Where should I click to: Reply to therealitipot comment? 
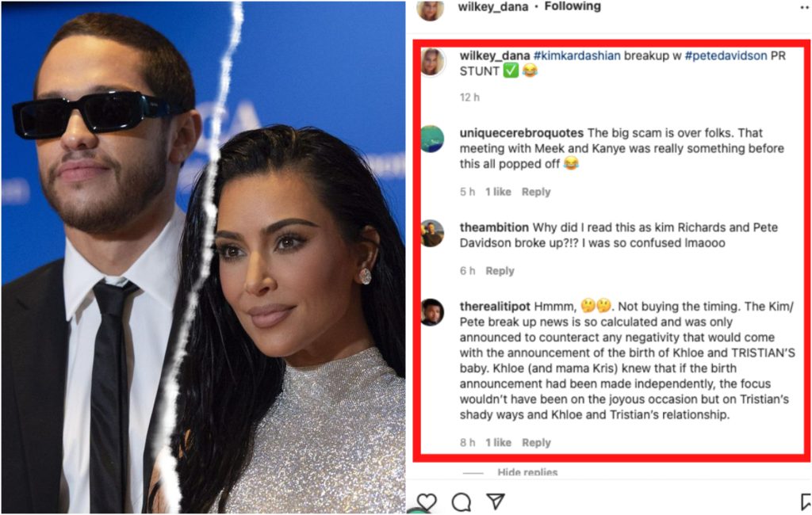click(536, 443)
